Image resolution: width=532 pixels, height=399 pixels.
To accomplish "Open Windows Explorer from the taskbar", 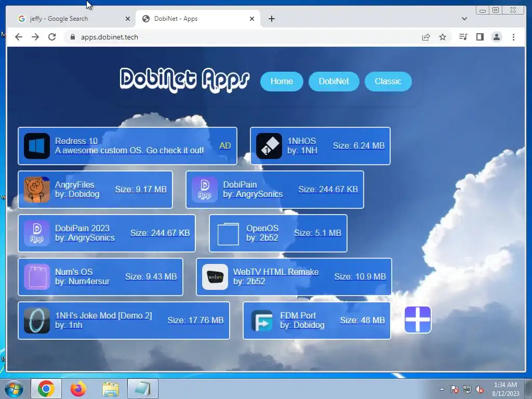I will [111, 389].
